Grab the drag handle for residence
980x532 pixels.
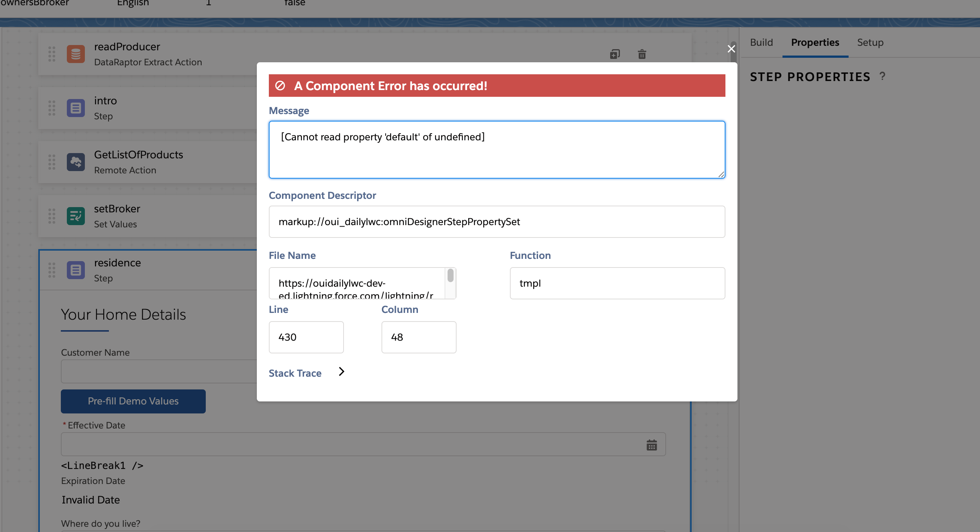[x=52, y=270]
